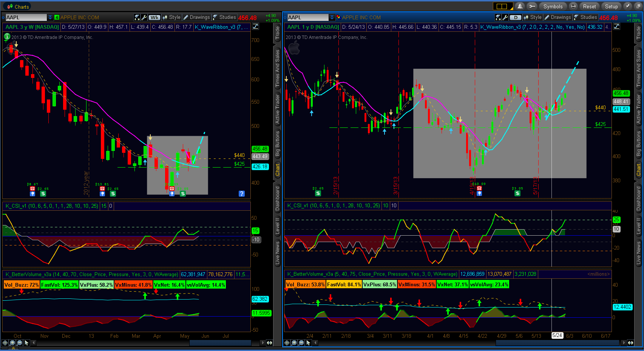Click the blue question mark help icon

[x=242, y=194]
